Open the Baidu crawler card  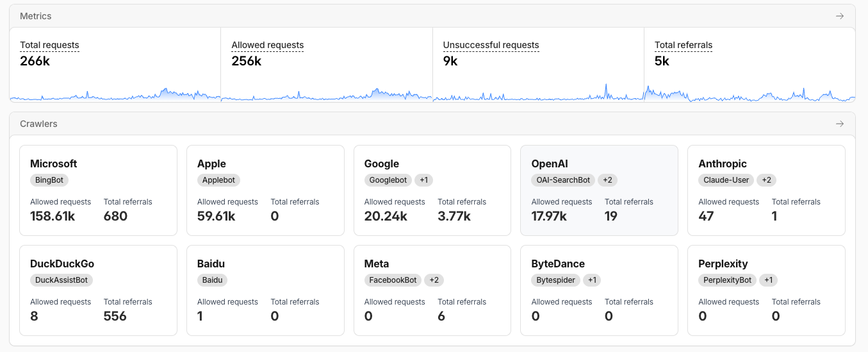pos(265,290)
